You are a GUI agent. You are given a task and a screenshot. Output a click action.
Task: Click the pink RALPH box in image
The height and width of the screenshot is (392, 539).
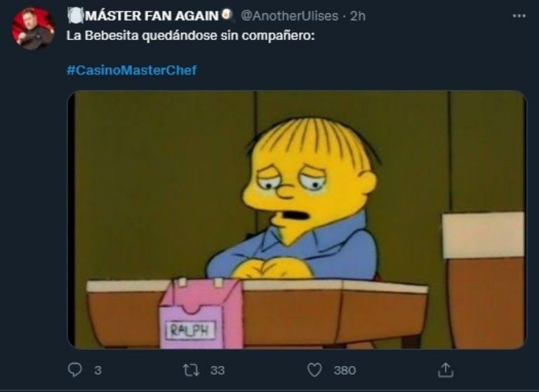click(200, 313)
